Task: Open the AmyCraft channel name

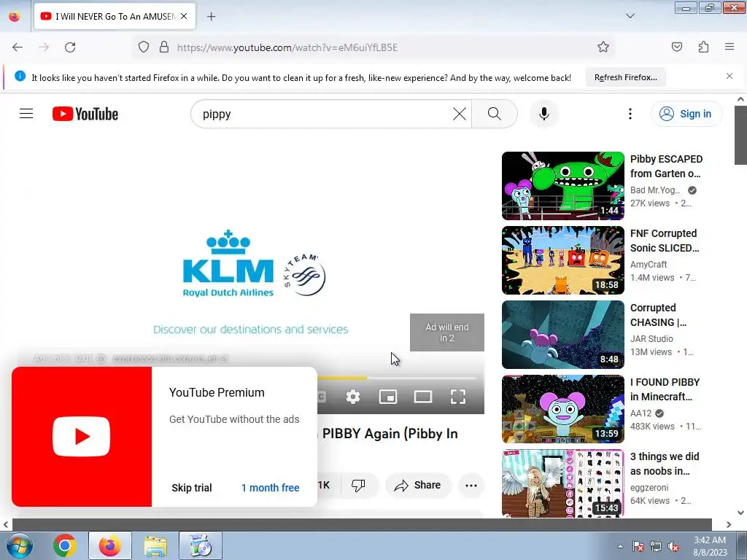Action: [x=649, y=264]
